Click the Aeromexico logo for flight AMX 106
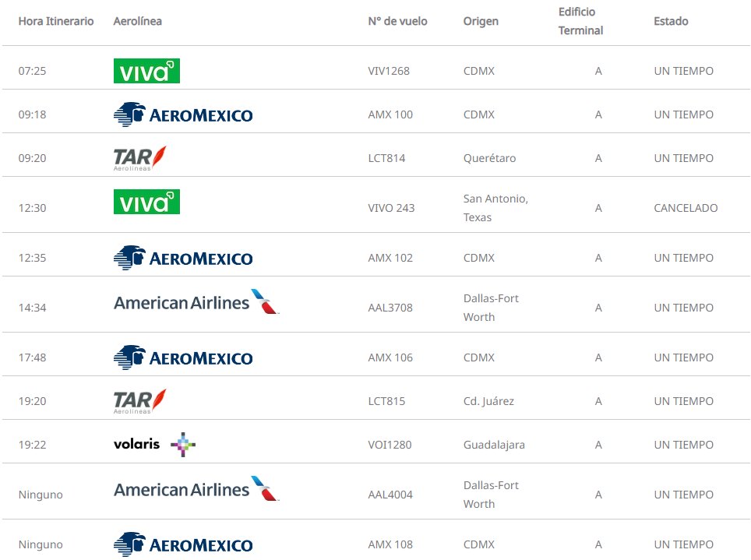The width and height of the screenshot is (751, 560). click(x=183, y=357)
